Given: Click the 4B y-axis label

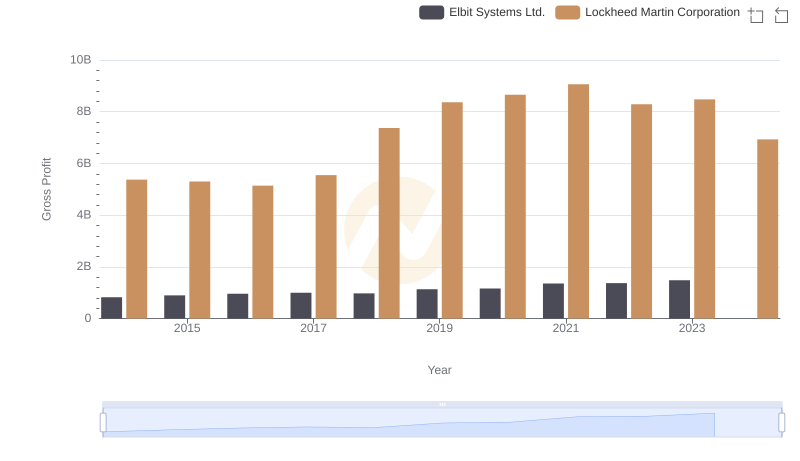Looking at the screenshot, I should [x=84, y=215].
